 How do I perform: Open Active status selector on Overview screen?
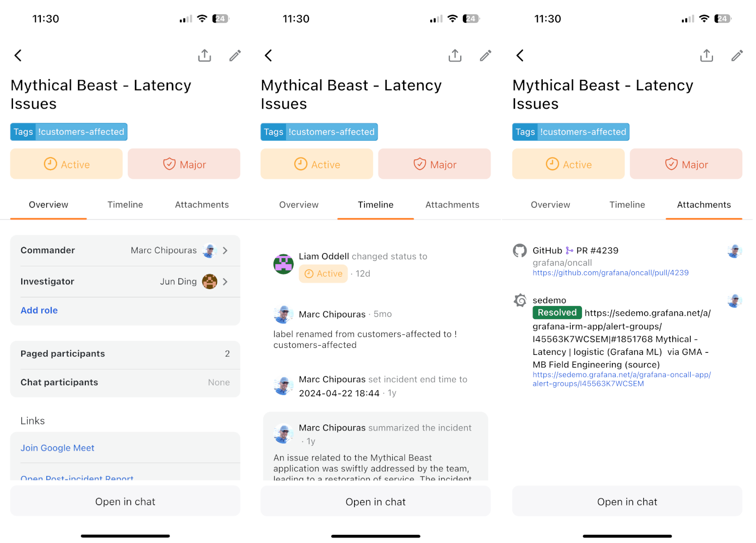(x=66, y=164)
